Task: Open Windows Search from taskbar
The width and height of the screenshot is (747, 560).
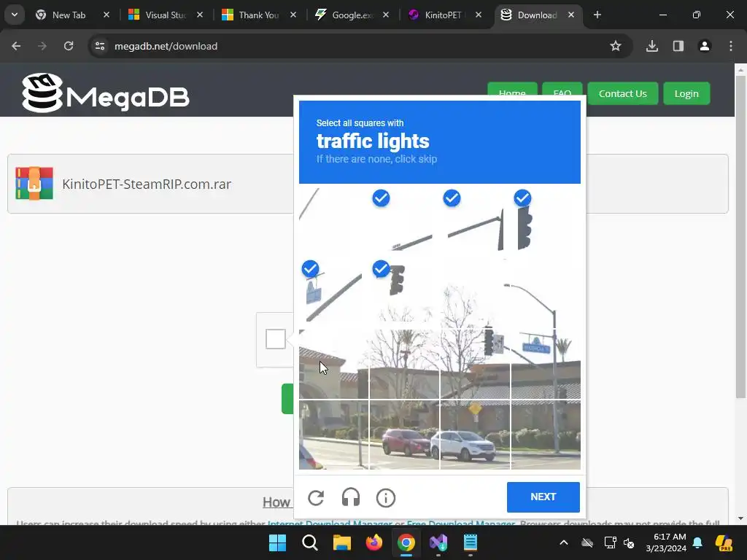Action: tap(309, 542)
